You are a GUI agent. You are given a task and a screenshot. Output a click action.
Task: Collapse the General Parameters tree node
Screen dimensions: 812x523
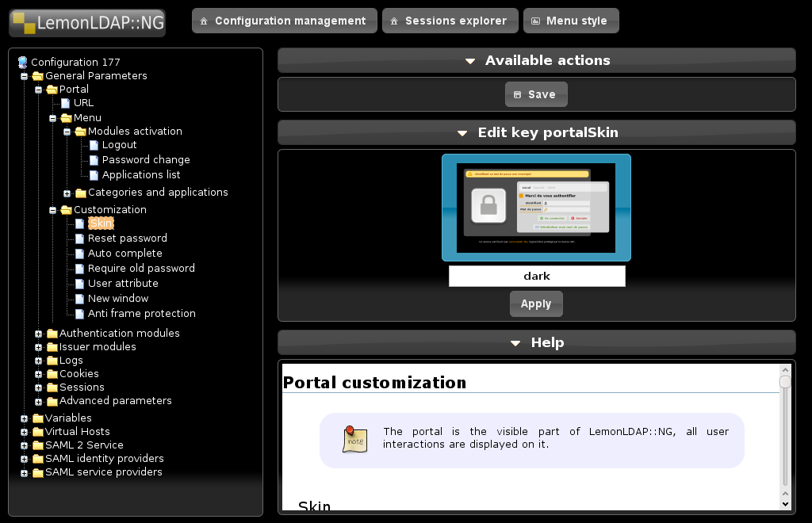pos(24,77)
